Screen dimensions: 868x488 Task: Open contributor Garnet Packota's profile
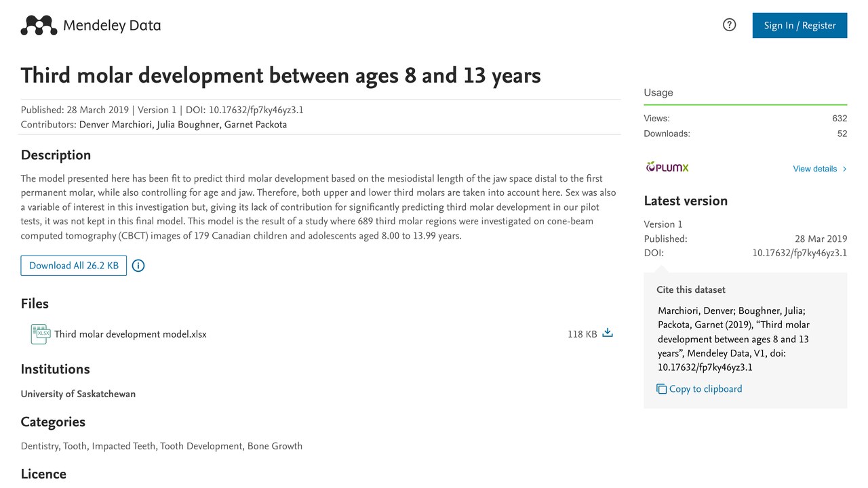[256, 125]
